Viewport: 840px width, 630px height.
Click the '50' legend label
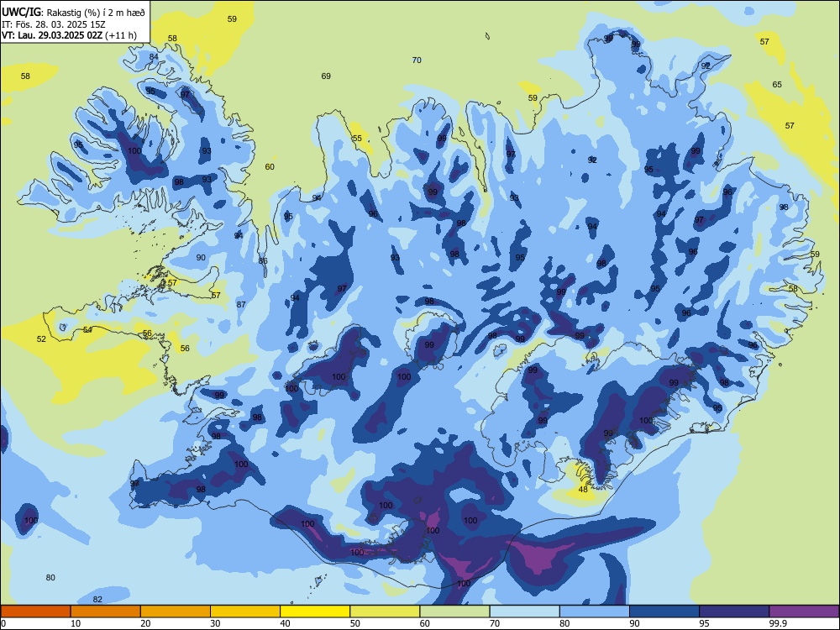coord(355,623)
